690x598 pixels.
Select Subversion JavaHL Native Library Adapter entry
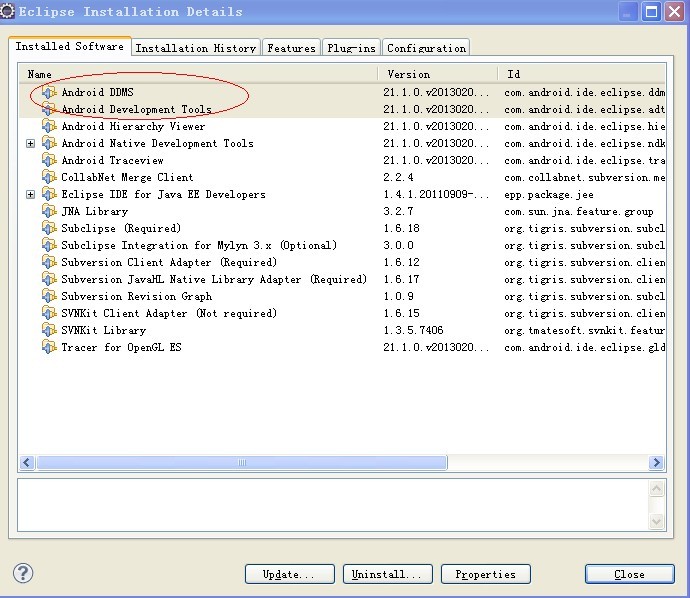(342, 279)
